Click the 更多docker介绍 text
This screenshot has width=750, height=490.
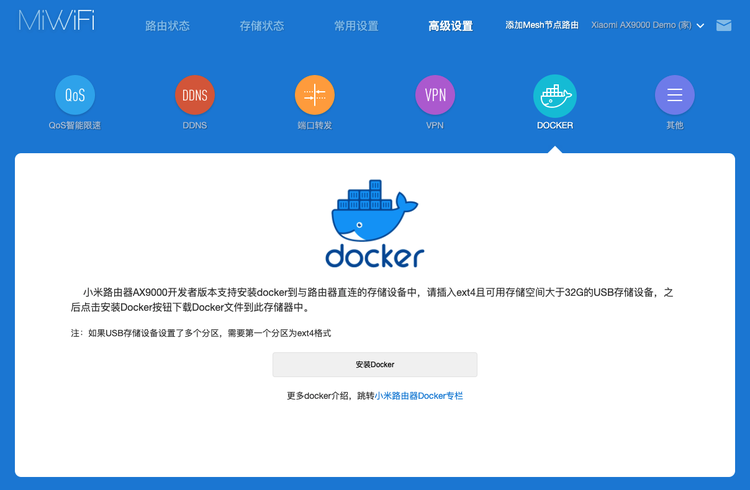(x=318, y=396)
